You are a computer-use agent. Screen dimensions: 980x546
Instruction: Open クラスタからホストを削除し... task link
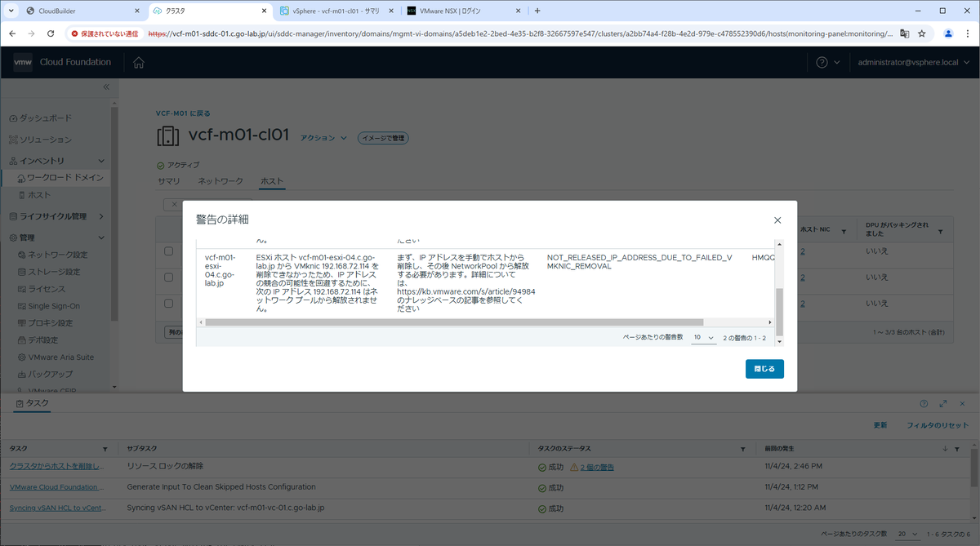[x=56, y=466]
